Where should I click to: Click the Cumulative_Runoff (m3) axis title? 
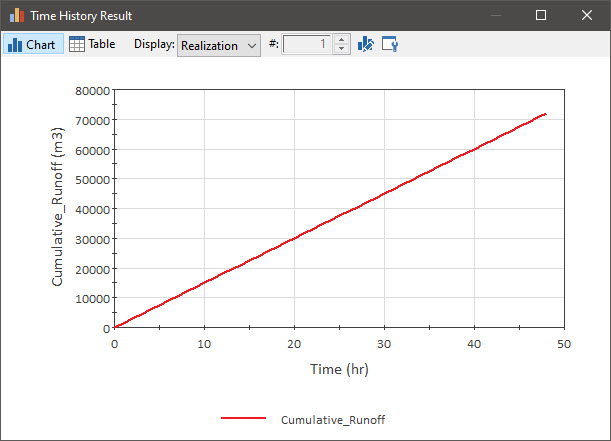click(x=57, y=206)
